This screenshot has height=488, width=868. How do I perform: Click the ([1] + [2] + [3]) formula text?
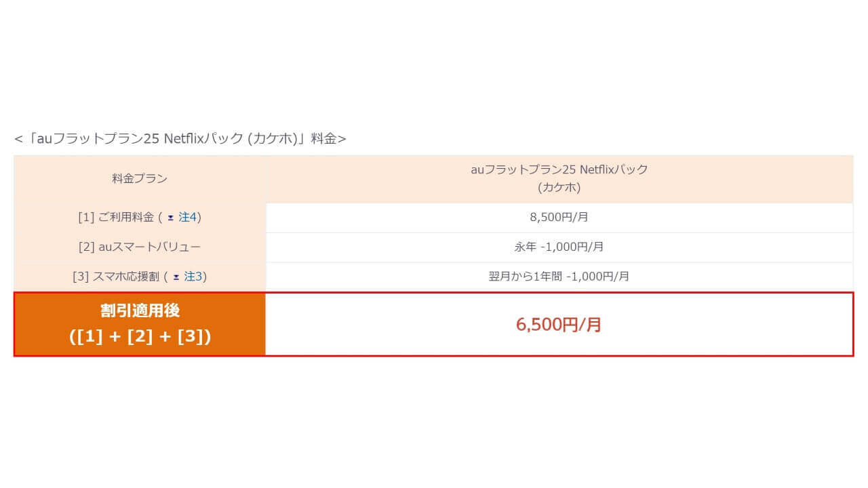click(x=140, y=336)
